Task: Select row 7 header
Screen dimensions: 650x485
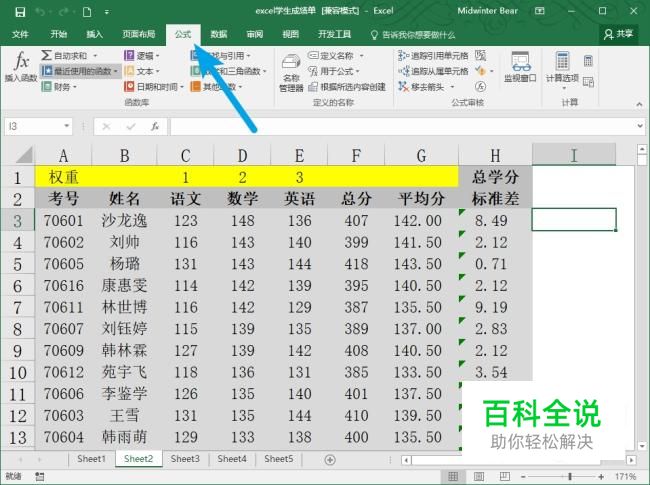Action: click(17, 308)
